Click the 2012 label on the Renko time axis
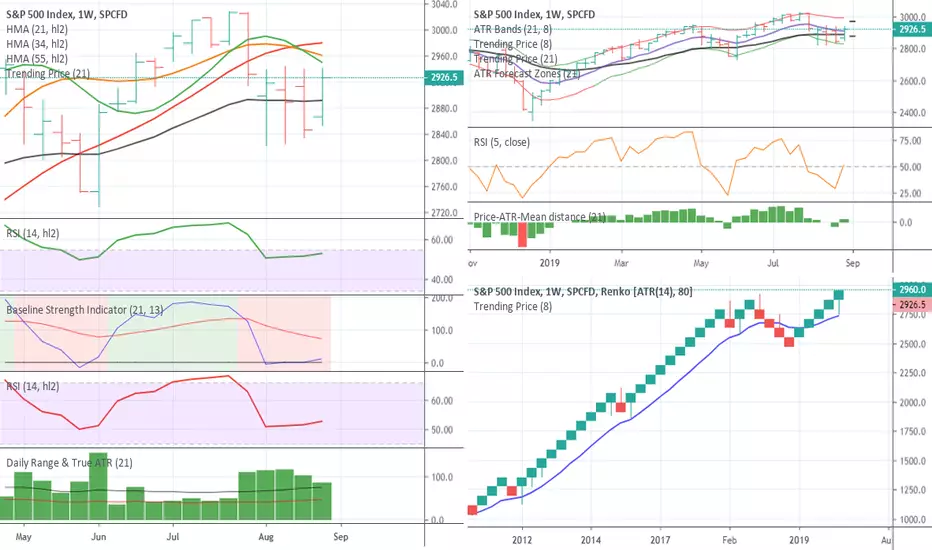The height and width of the screenshot is (550, 932). [522, 540]
